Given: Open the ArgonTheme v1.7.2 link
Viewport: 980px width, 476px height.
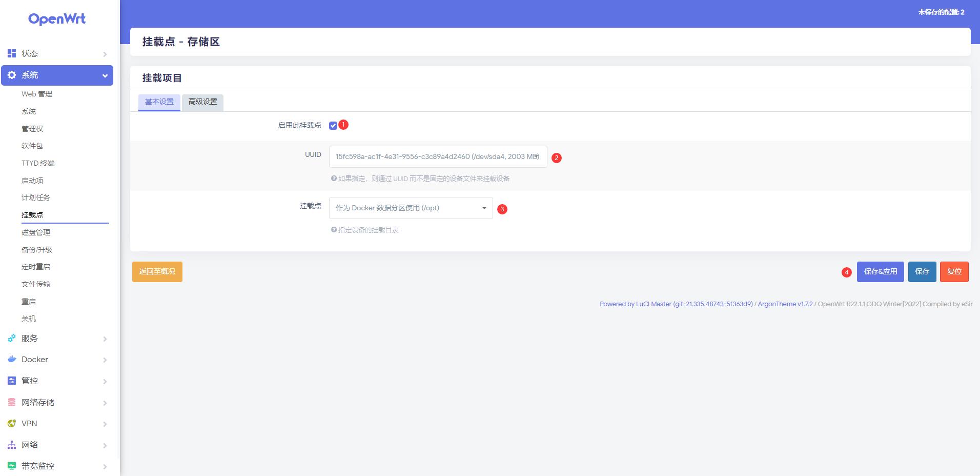Looking at the screenshot, I should pos(785,304).
